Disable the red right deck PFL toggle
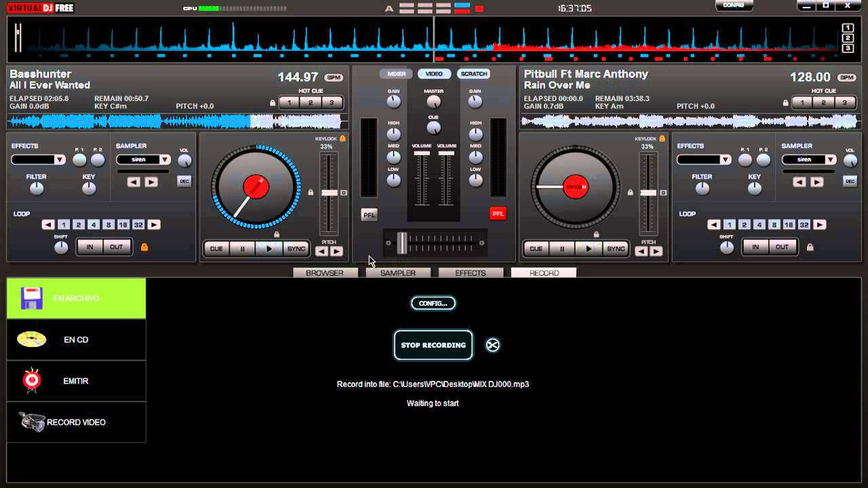 [x=498, y=214]
